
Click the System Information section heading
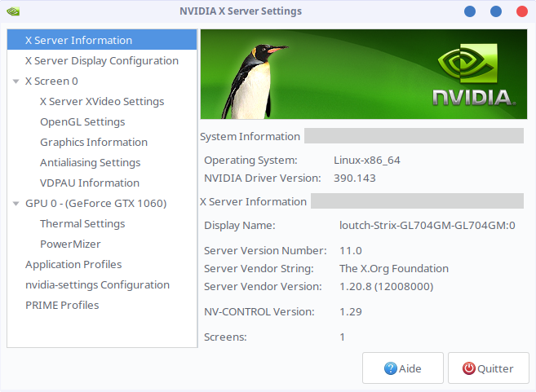click(250, 136)
